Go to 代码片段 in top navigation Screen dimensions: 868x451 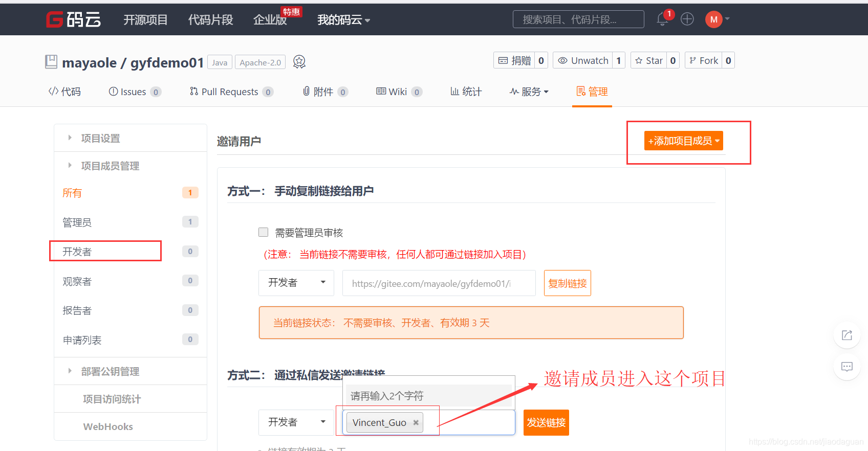point(210,20)
